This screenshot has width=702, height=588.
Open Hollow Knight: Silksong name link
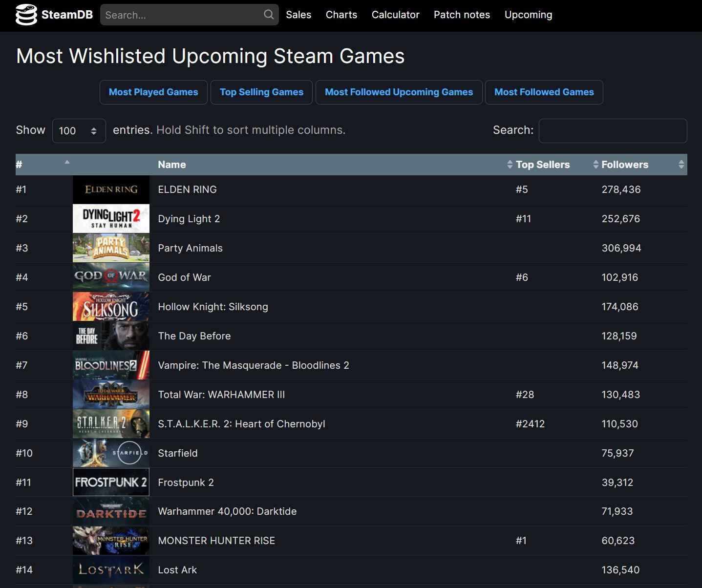click(213, 307)
